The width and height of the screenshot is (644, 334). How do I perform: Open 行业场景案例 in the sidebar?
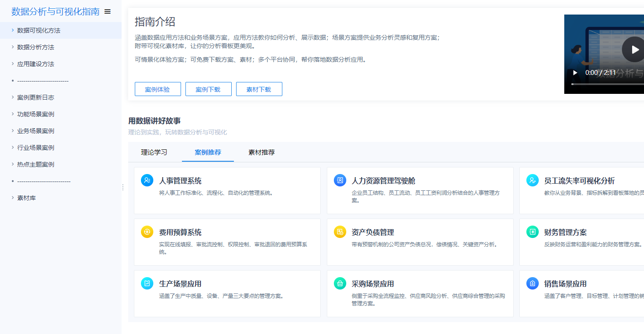pos(36,148)
